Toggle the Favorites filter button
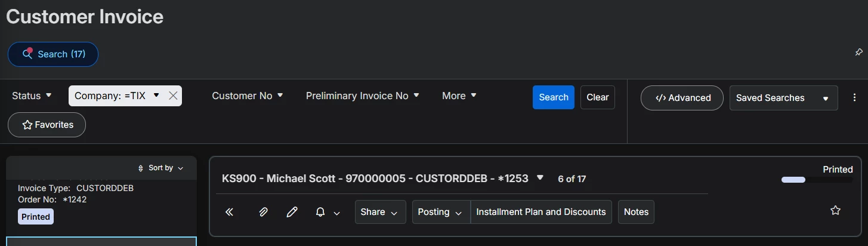This screenshot has height=246, width=868. (47, 125)
